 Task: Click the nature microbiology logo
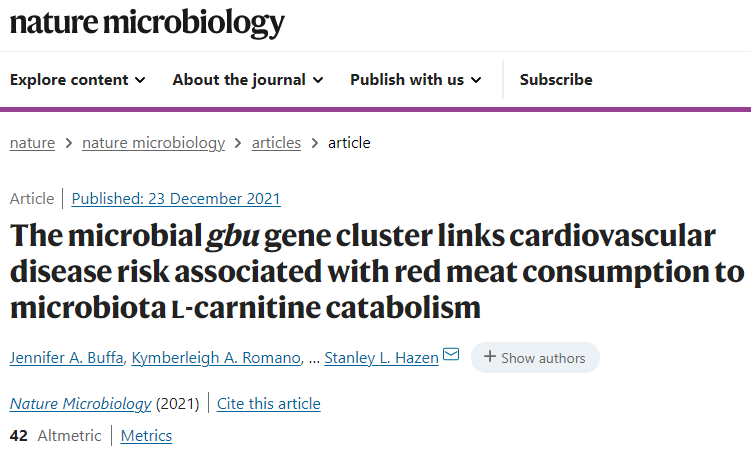[x=147, y=23]
